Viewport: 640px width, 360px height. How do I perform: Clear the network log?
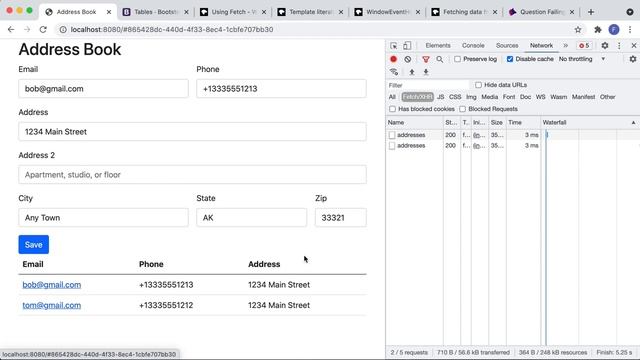click(408, 59)
